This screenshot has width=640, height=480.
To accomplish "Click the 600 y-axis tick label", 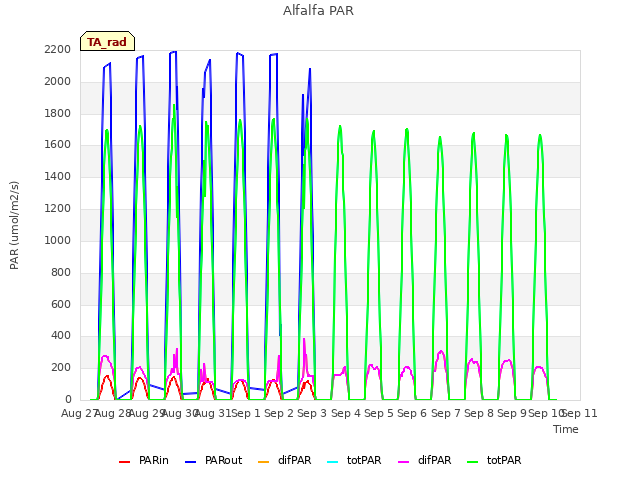I will click(x=61, y=304).
